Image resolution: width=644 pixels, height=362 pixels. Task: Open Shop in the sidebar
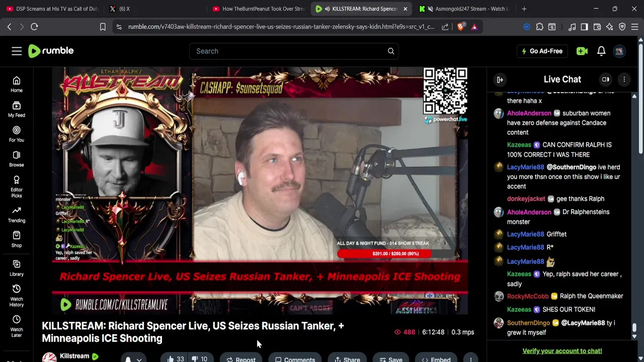point(17,239)
